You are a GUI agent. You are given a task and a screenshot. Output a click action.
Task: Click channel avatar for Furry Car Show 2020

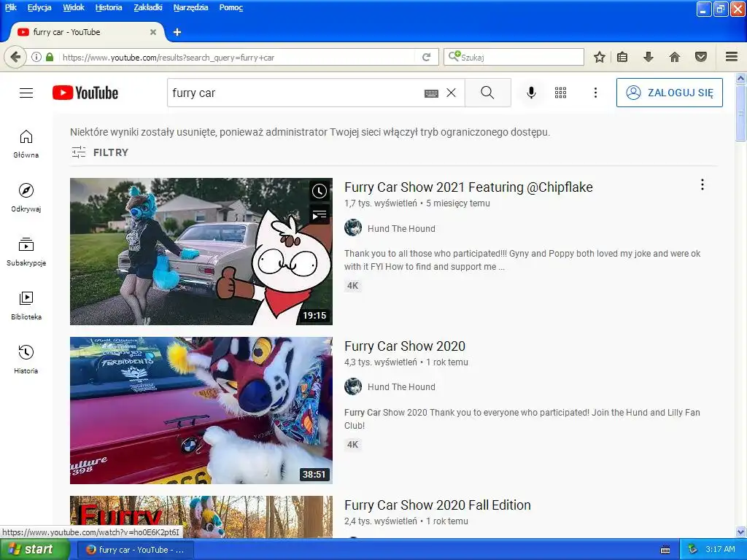pyautogui.click(x=353, y=386)
